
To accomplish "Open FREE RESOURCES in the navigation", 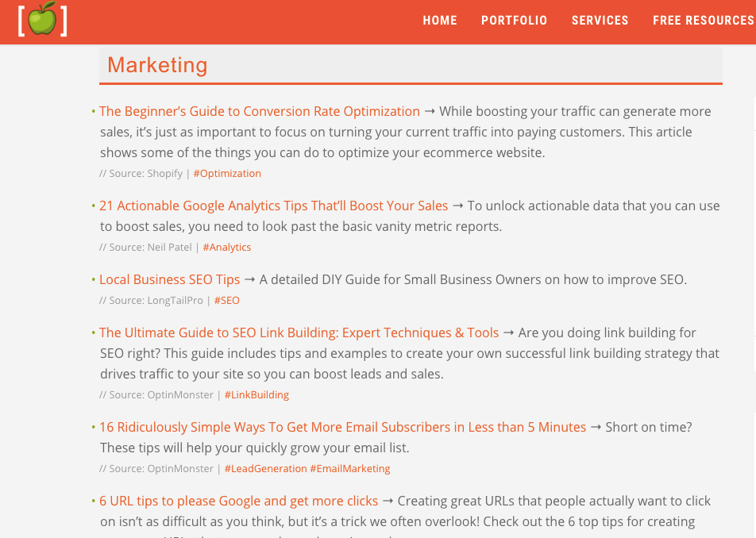I will coord(704,20).
